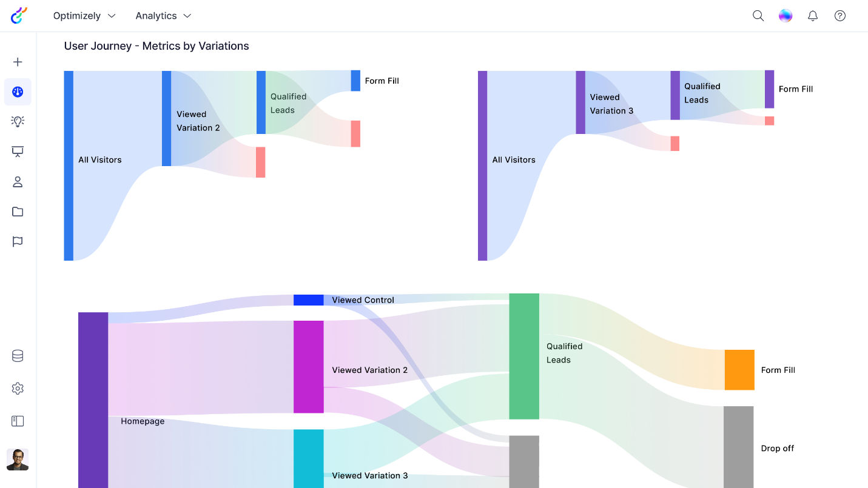Click the help question mark icon
The image size is (868, 488).
(840, 16)
